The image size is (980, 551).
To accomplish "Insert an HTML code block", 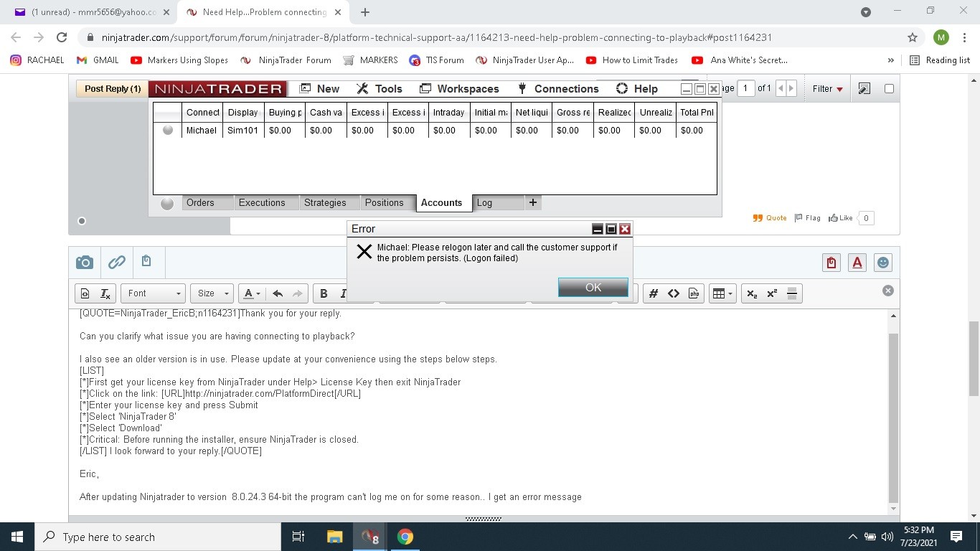I will click(674, 293).
